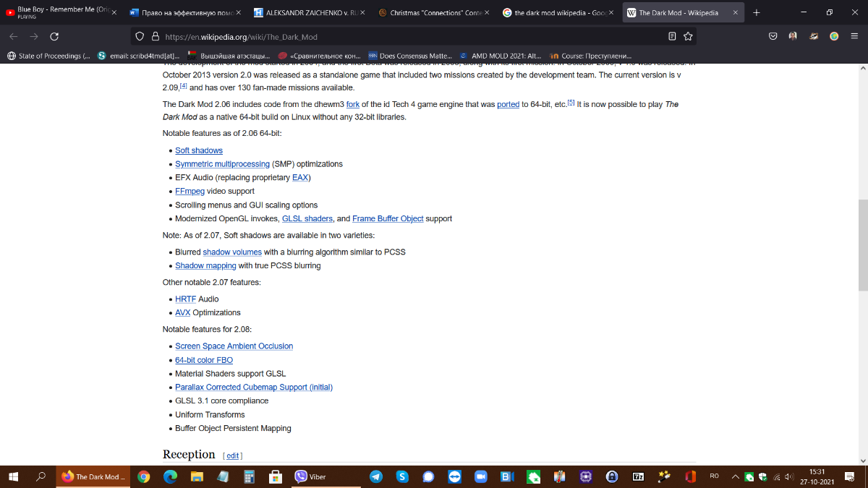Save page to Pocket

(773, 36)
